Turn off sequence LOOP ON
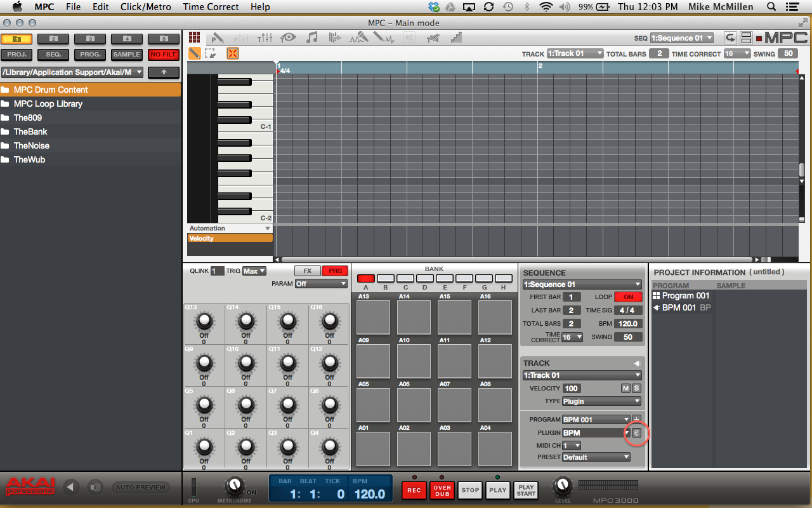Screen dimensions: 812x508 pos(628,297)
